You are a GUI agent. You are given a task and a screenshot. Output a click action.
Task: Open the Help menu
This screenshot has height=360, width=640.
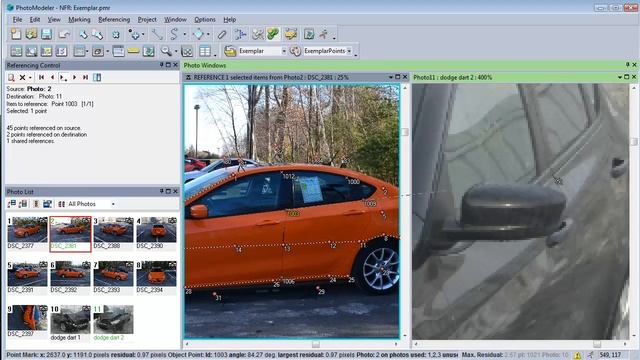coord(229,20)
